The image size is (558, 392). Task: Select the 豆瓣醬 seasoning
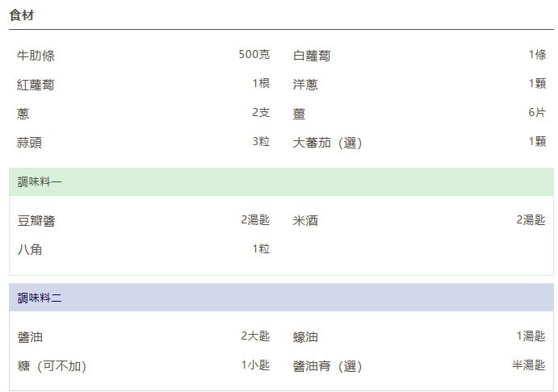(x=36, y=221)
